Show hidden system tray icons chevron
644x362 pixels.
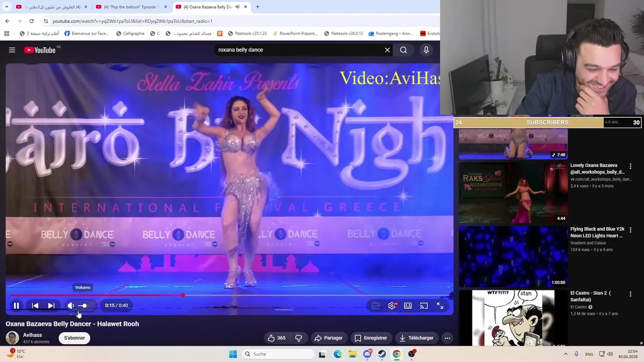click(566, 354)
